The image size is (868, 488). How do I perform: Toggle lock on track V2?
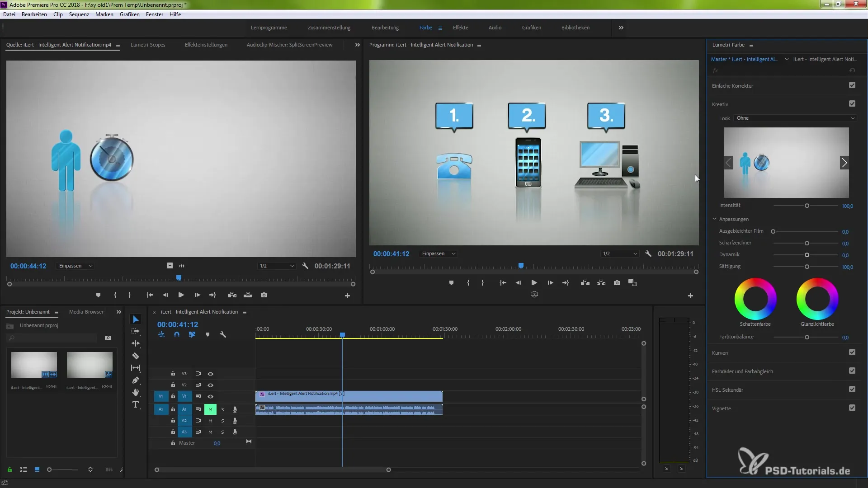pos(173,385)
